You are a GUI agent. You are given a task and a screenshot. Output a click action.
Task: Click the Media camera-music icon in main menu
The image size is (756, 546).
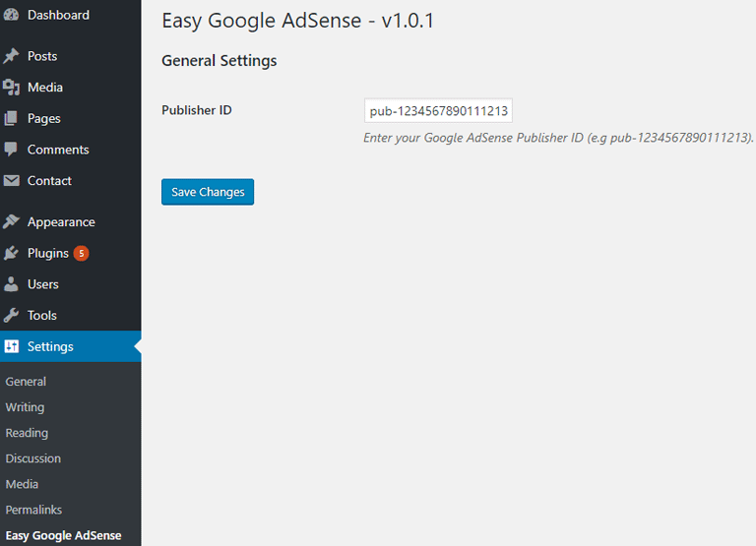(11, 88)
